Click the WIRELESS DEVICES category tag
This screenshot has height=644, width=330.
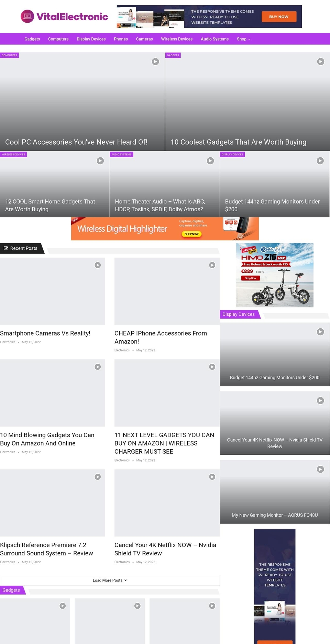click(13, 155)
